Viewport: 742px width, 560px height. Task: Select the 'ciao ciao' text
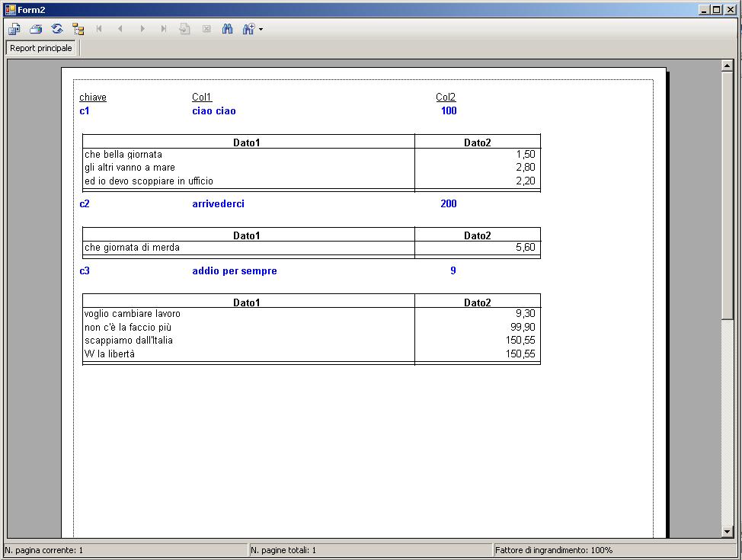point(214,110)
